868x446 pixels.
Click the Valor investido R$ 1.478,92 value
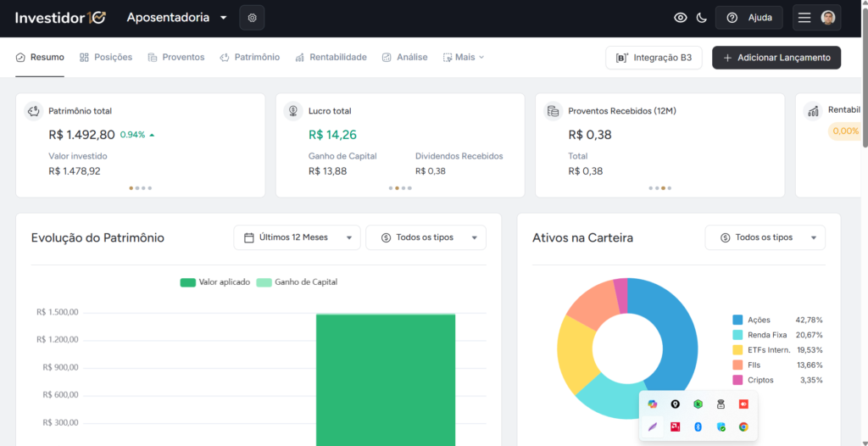click(75, 171)
